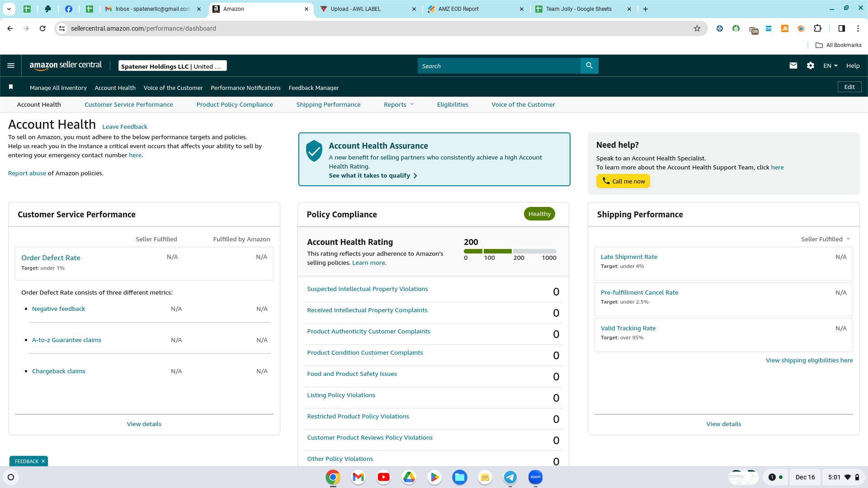The image size is (868, 488).
Task: Open Order Defect Rate link
Action: coord(51,258)
